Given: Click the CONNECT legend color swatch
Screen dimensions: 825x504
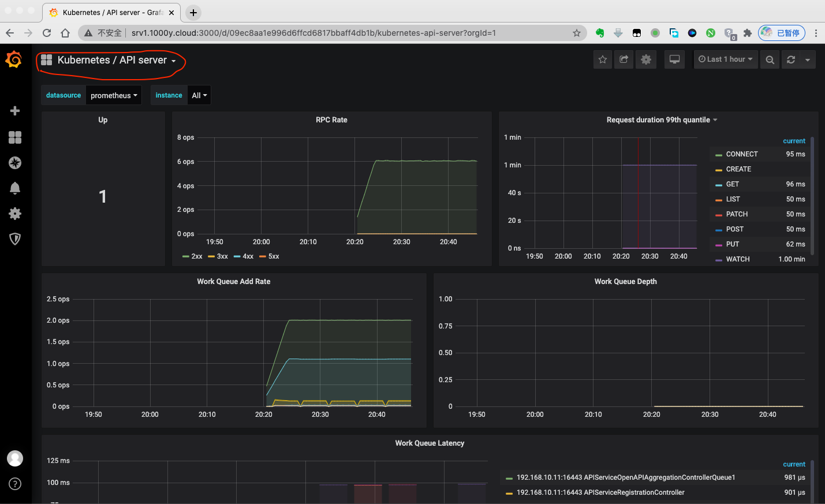Looking at the screenshot, I should click(719, 155).
